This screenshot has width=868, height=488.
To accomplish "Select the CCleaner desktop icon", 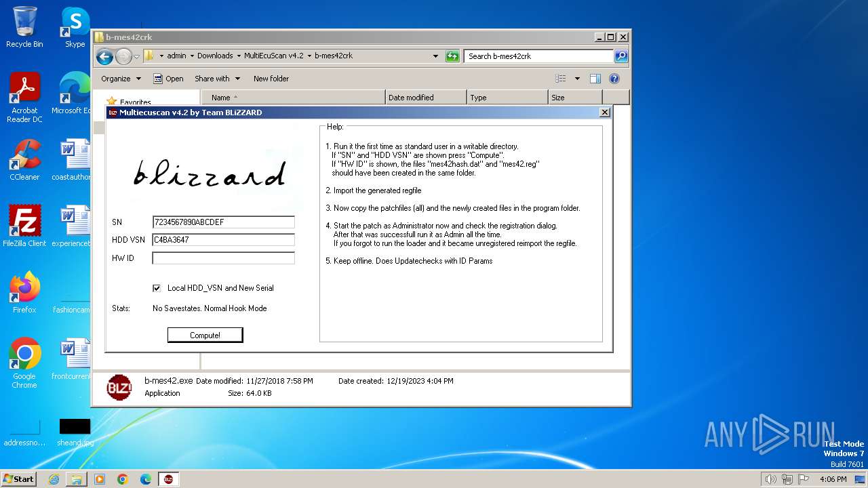I will 24,160.
